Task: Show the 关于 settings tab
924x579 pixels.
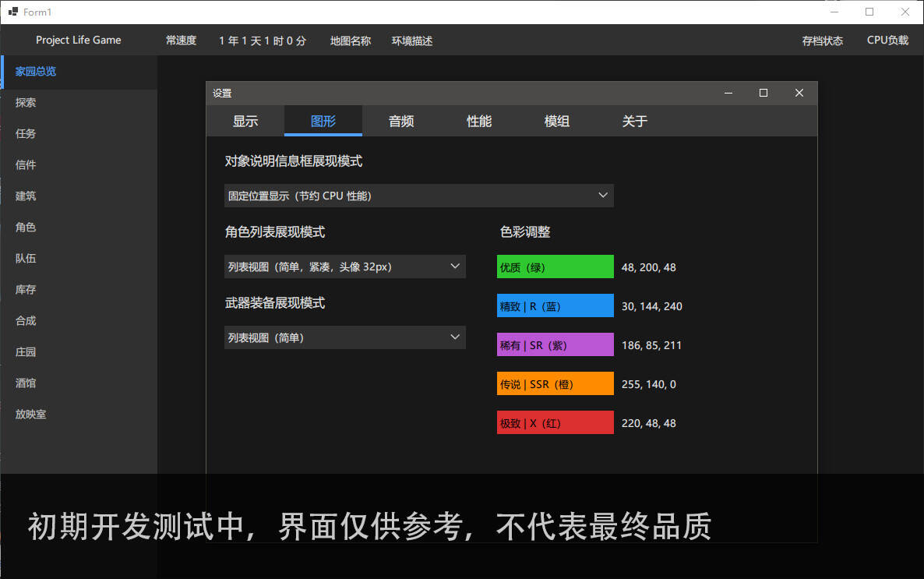Action: click(634, 121)
